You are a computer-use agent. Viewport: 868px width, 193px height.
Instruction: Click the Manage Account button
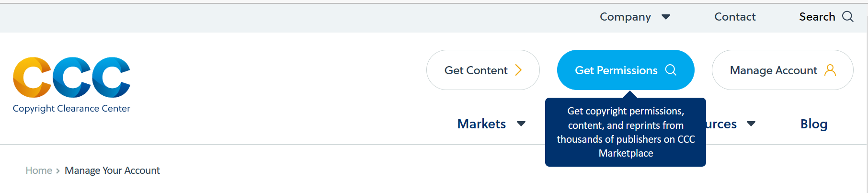point(782,70)
